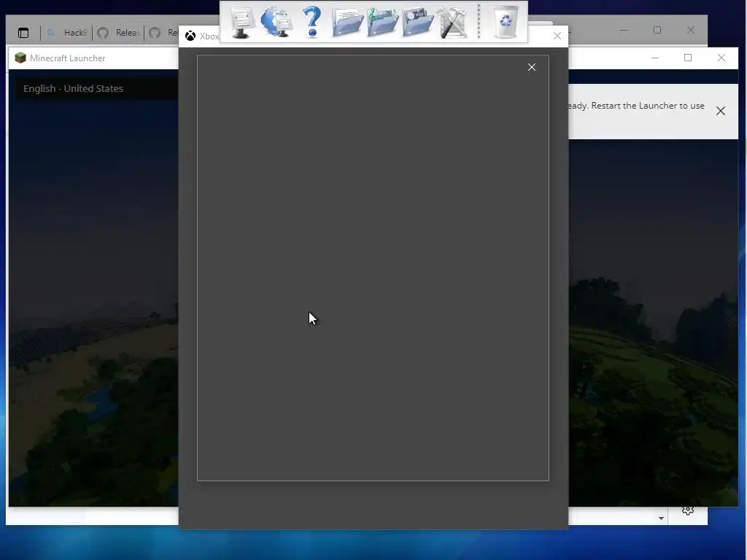Click the Xbox logo in the dialog title bar
The image size is (747, 560).
[190, 36]
